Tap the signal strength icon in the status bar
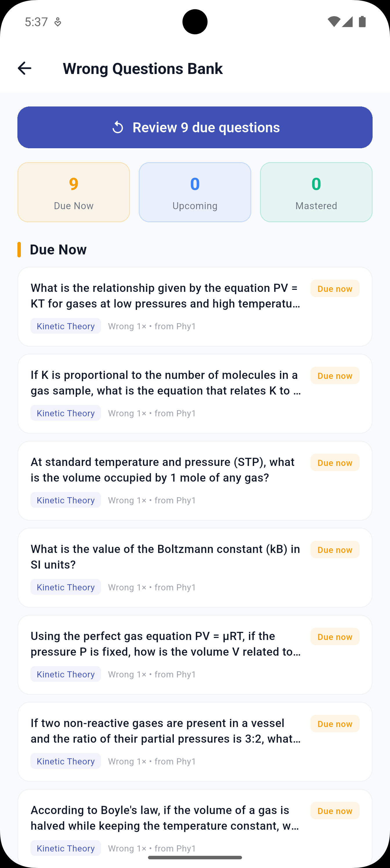 click(x=348, y=21)
